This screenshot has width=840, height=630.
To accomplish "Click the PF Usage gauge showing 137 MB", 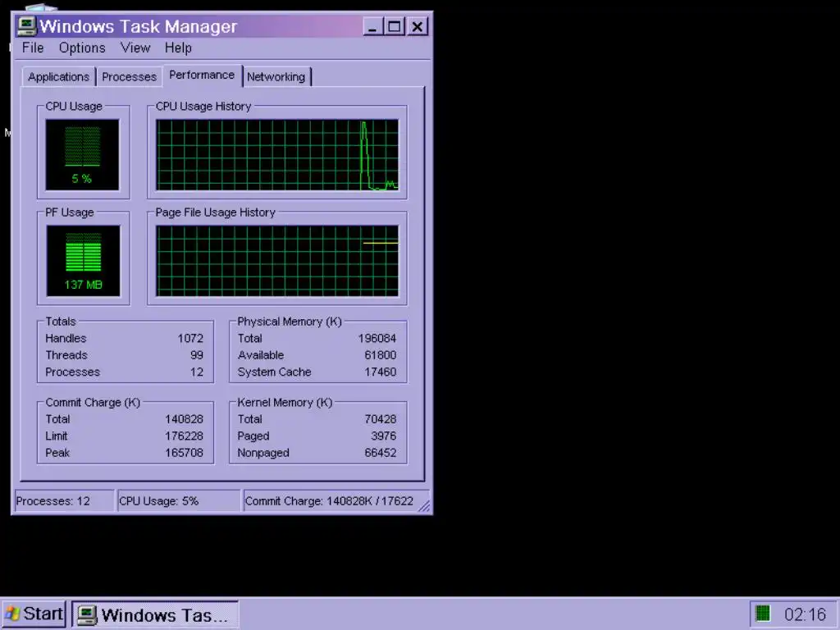I will click(x=83, y=261).
